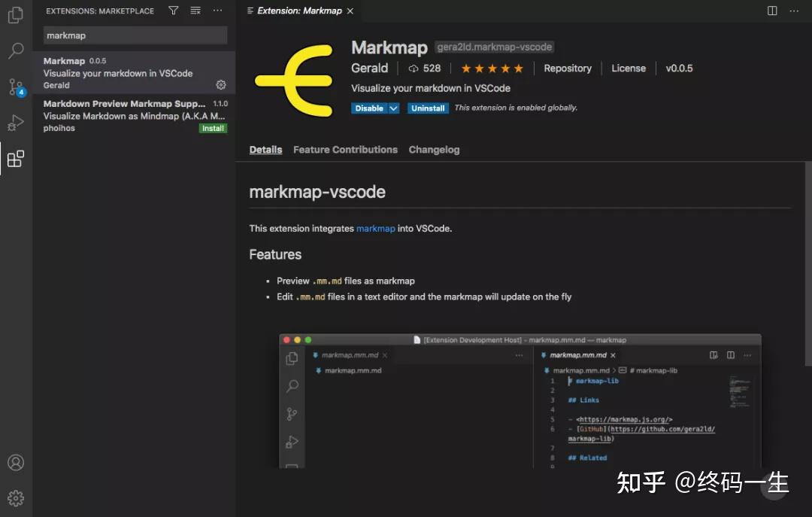Open more actions menu in Extensions panel
812x517 pixels.
218,11
